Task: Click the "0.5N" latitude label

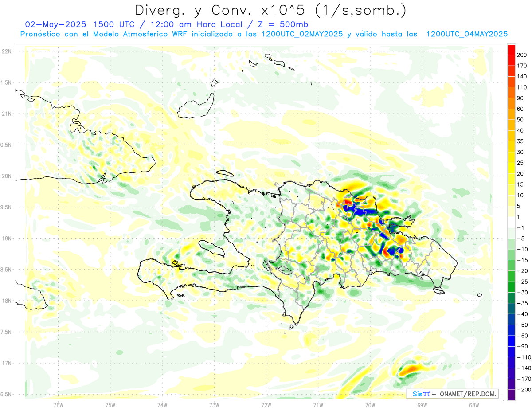Action: click(x=7, y=145)
